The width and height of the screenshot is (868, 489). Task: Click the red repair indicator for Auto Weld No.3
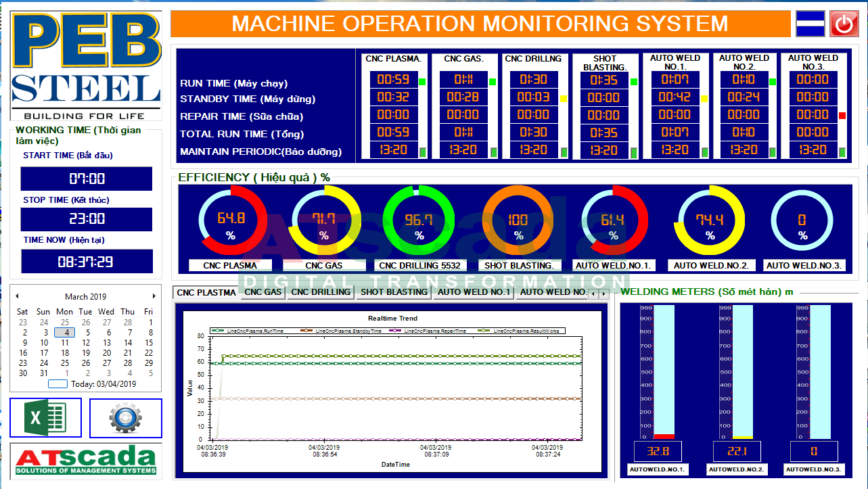(842, 116)
